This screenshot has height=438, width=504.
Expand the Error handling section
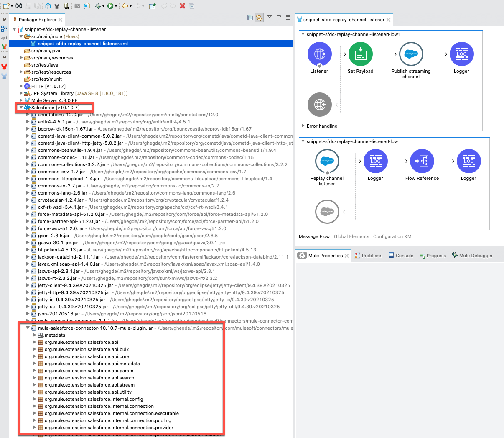tap(303, 126)
